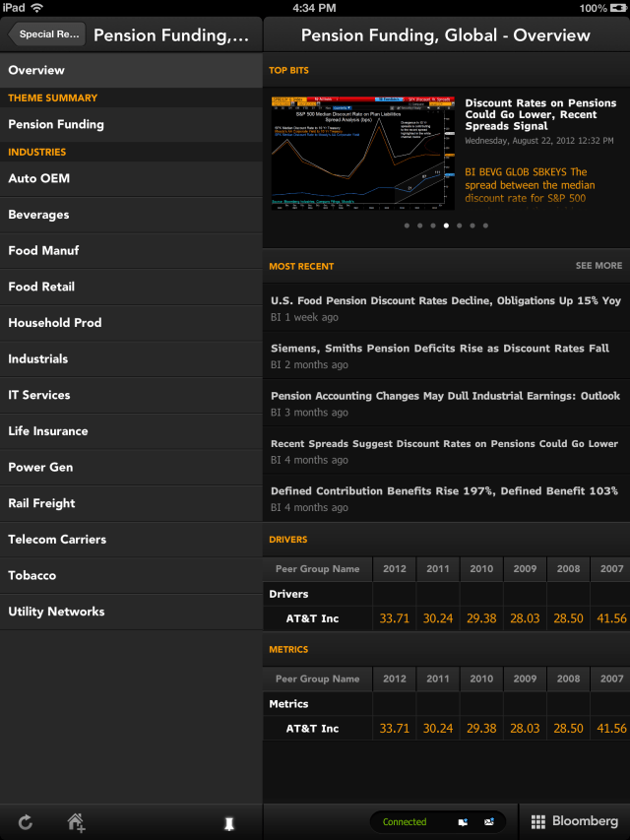Select Overview in the sidebar
630x840 pixels.
[131, 70]
